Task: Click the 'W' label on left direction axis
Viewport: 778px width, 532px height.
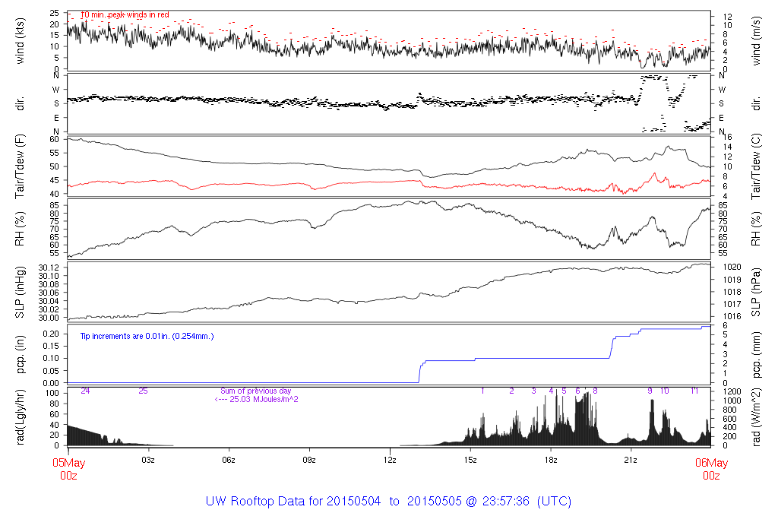Action: 56,90
